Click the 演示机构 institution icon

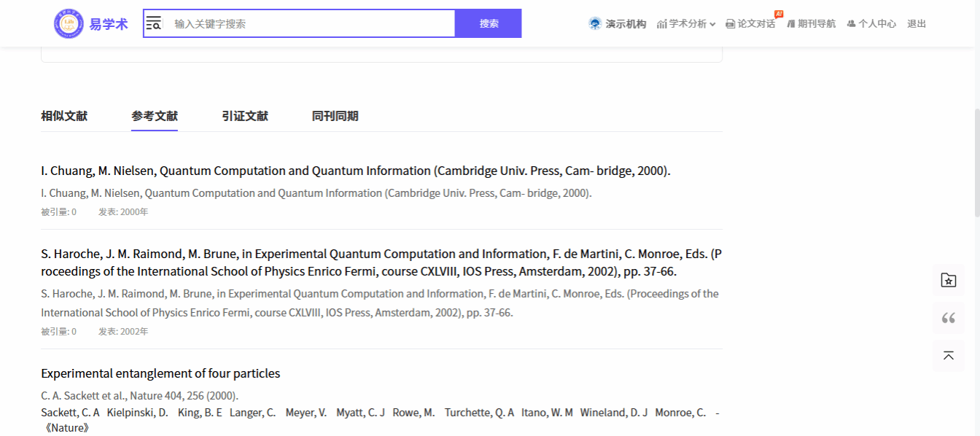[x=595, y=23]
